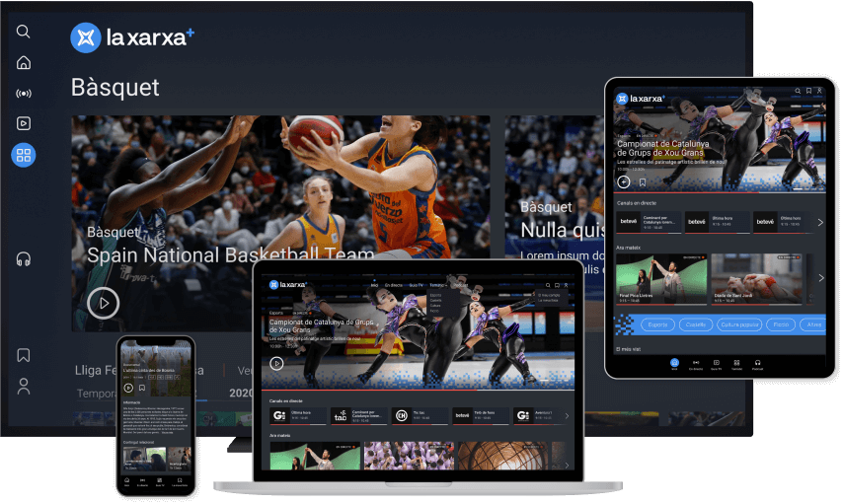842x504 pixels.
Task: Toggle bookmark on tablet featured program
Action: 642,181
